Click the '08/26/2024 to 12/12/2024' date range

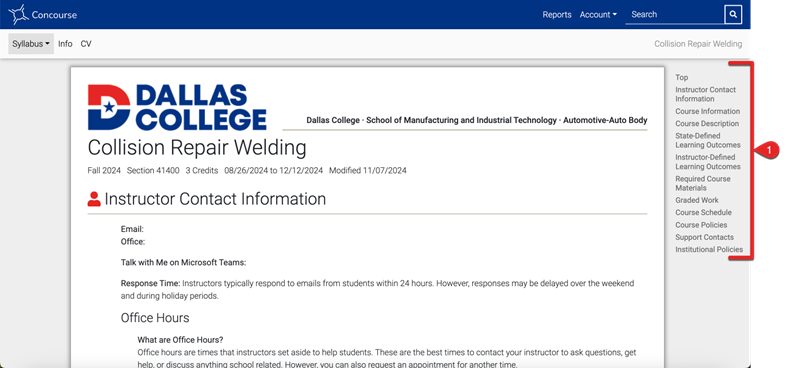[274, 170]
